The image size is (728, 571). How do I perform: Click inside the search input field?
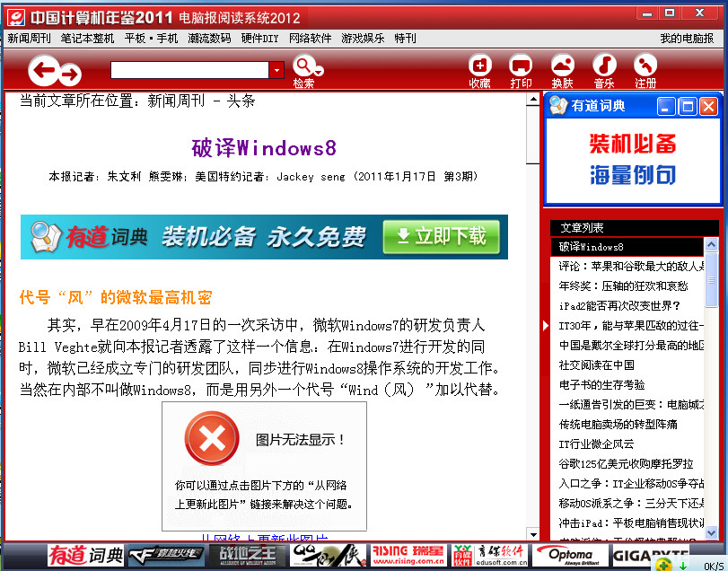[189, 70]
